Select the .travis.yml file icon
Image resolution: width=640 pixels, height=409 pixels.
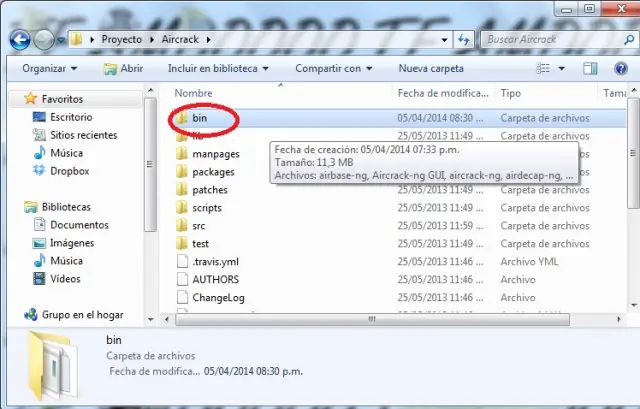point(182,261)
